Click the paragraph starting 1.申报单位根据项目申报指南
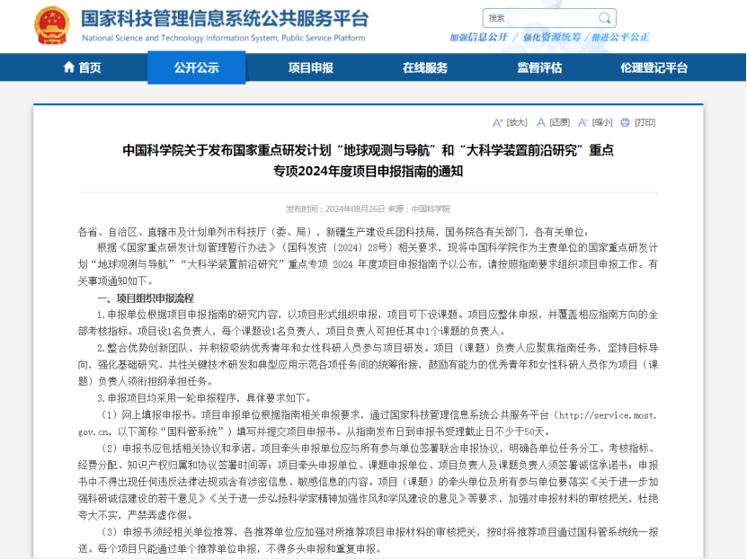This screenshot has height=560, width=747. [368, 323]
